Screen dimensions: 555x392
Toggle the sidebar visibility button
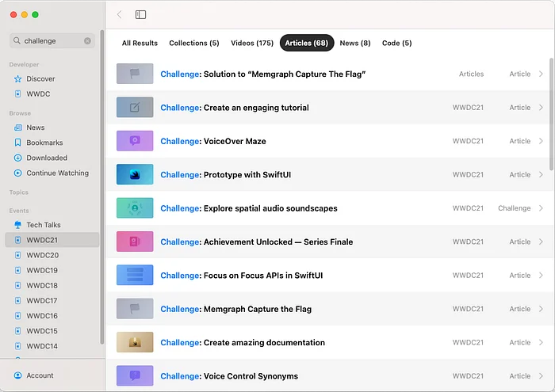coord(140,14)
